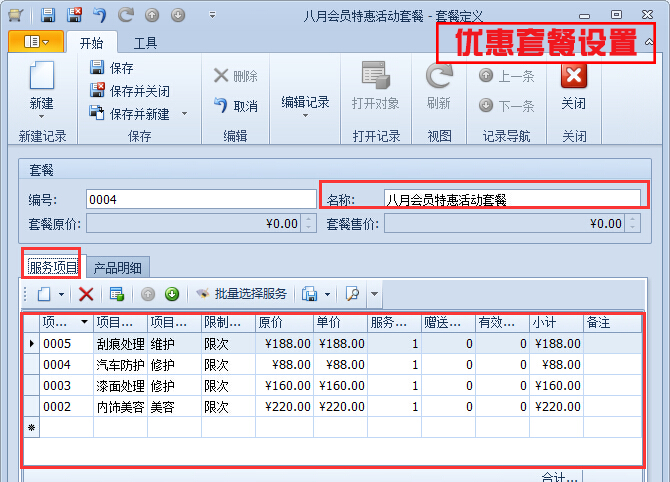Switch to the 工具 ribbon tab
This screenshot has height=482, width=670.
[145, 43]
